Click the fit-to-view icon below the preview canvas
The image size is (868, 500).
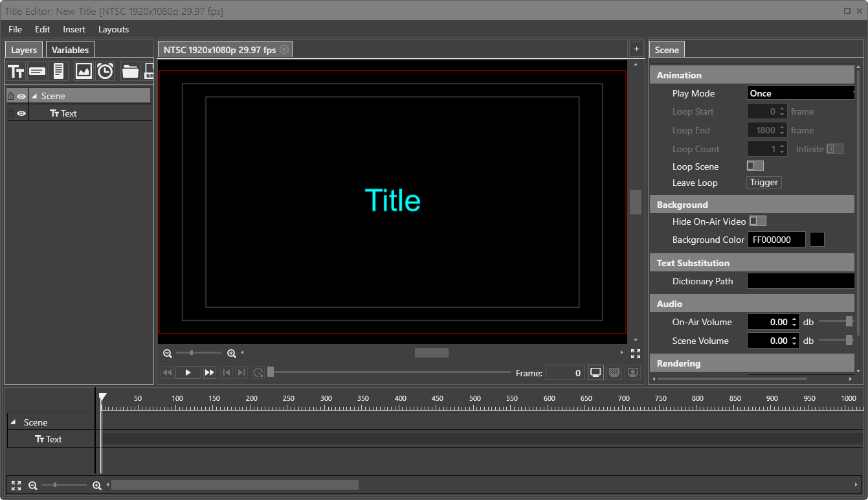click(635, 354)
